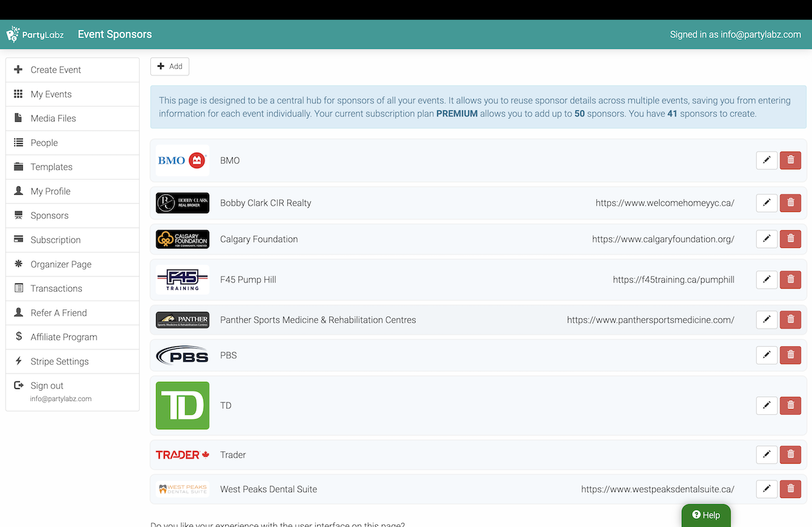Image resolution: width=812 pixels, height=527 pixels.
Task: Click the welcomehomeyyc.ca URL
Action: tap(665, 203)
